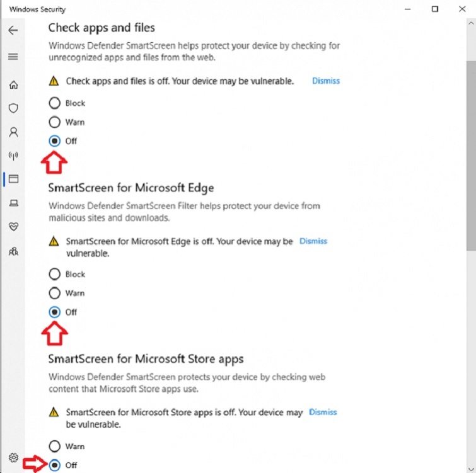
Task: Open Account protection person icon
Action: click(x=13, y=132)
